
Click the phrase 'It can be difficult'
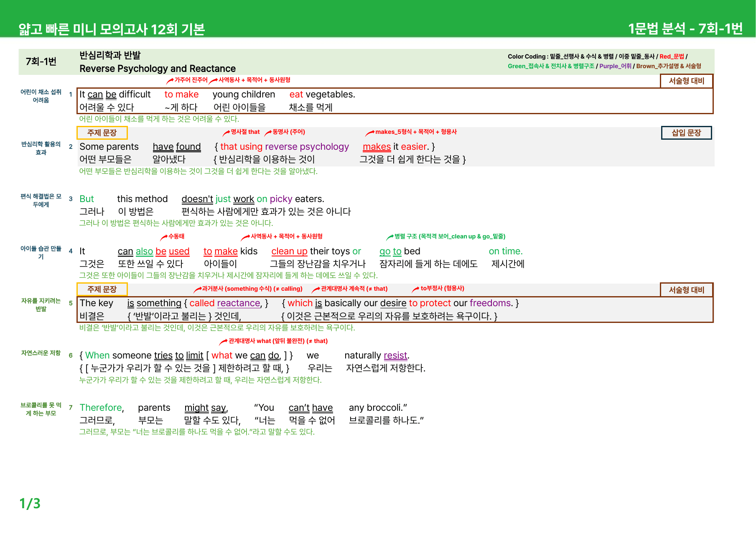pos(115,95)
